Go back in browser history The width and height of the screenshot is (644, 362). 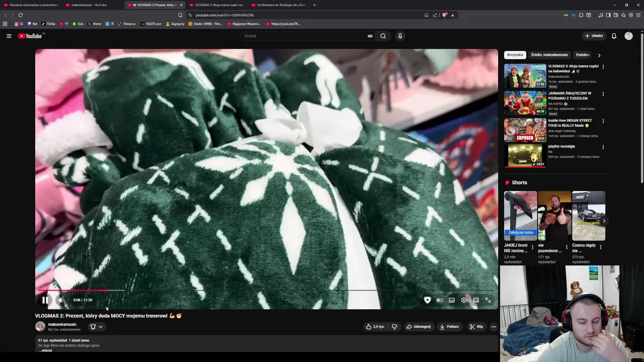click(x=6, y=15)
